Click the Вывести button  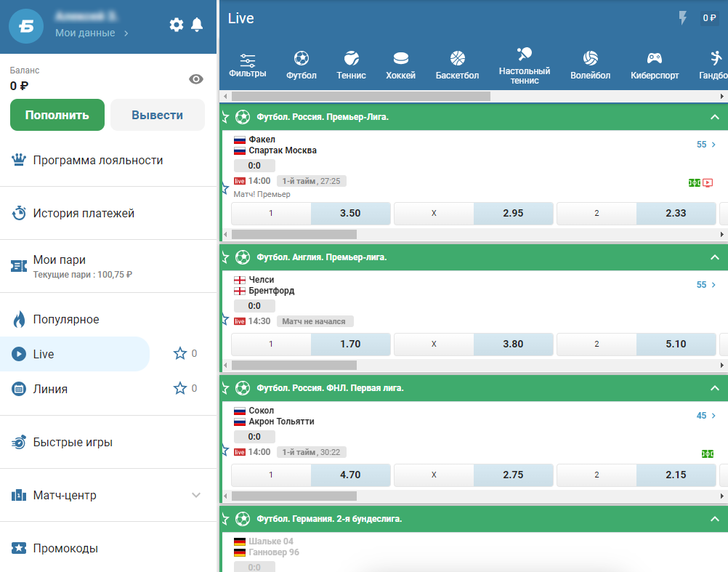pyautogui.click(x=158, y=115)
